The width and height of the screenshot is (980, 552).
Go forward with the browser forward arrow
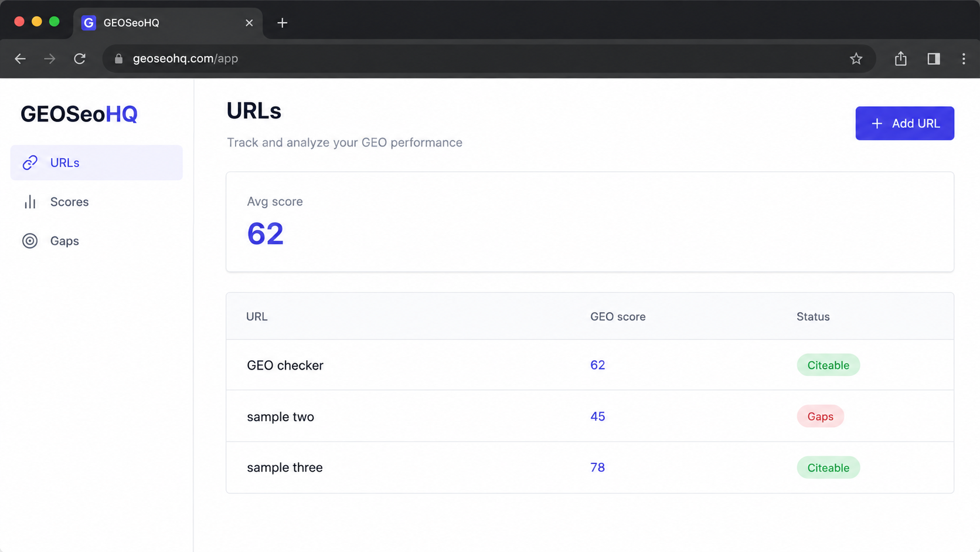[50, 59]
